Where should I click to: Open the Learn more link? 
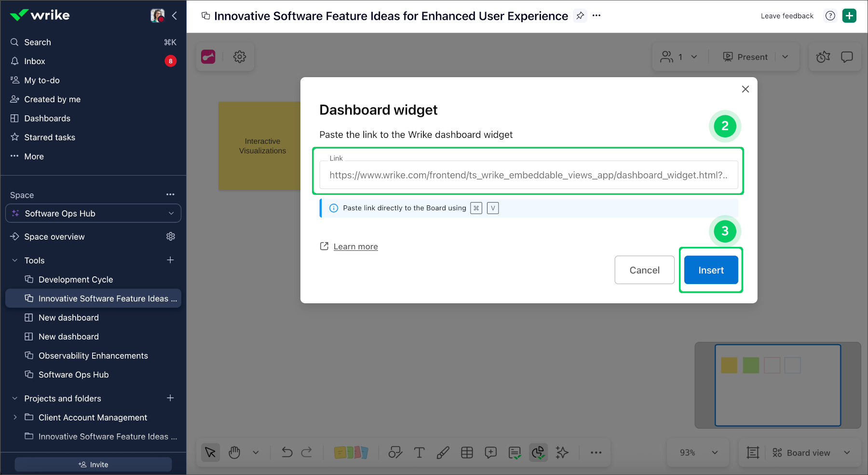(355, 246)
